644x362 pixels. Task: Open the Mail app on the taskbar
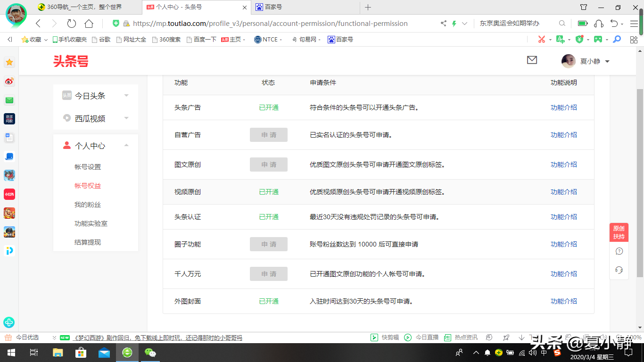click(x=104, y=352)
